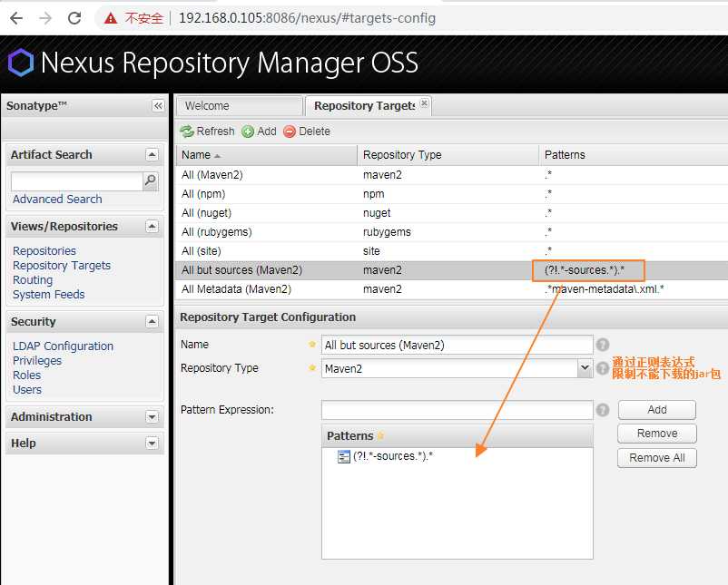This screenshot has height=585, width=728.
Task: Open Routing link in sidebar
Action: pos(33,279)
